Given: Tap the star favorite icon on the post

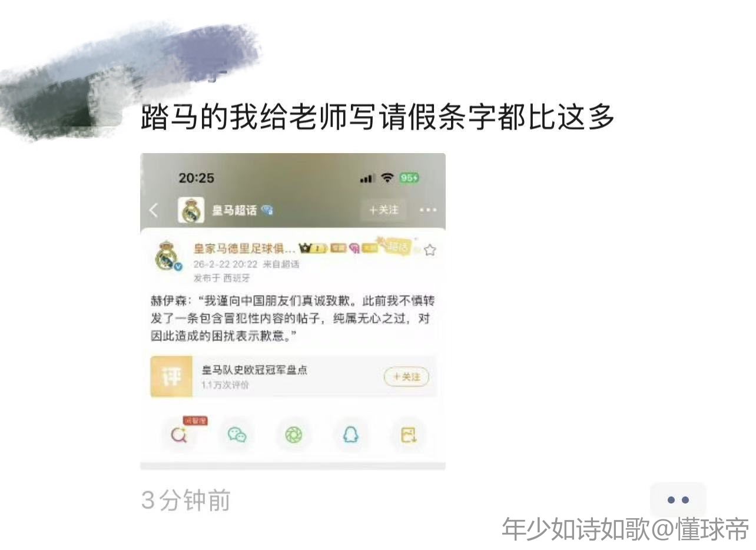Looking at the screenshot, I should coord(430,250).
